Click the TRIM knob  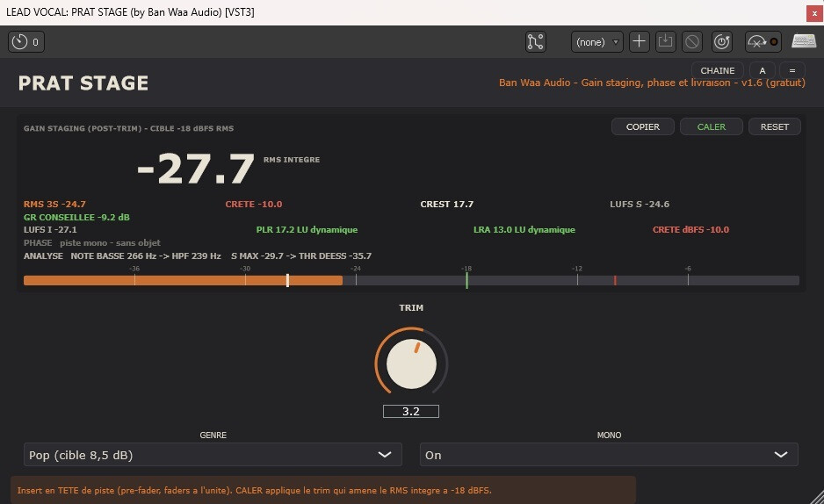411,364
